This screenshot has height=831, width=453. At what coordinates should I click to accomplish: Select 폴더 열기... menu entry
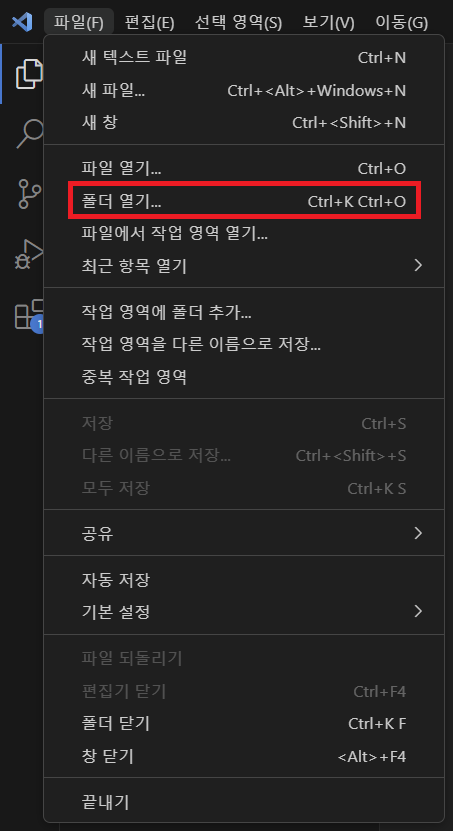[244, 201]
